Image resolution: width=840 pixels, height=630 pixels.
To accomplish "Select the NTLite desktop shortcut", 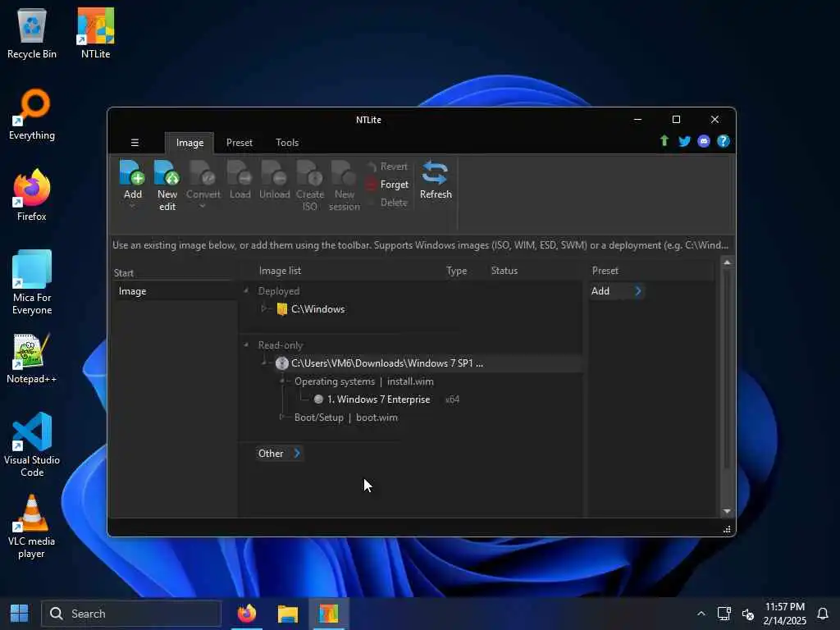I will (95, 33).
